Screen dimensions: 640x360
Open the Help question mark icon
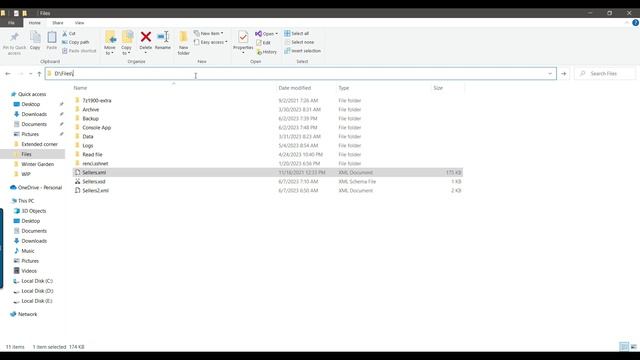[636, 23]
